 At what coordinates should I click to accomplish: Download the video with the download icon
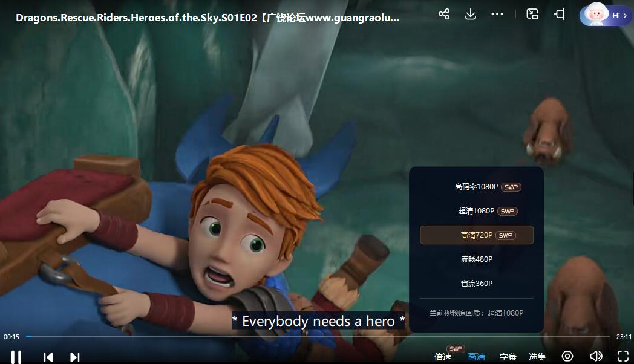pos(470,14)
